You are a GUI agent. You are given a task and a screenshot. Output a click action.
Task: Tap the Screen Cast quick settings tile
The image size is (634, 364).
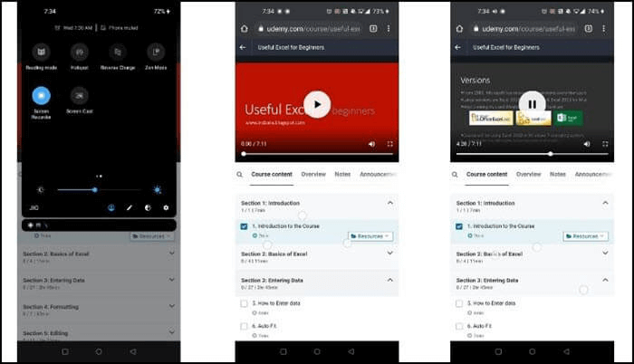(80, 95)
